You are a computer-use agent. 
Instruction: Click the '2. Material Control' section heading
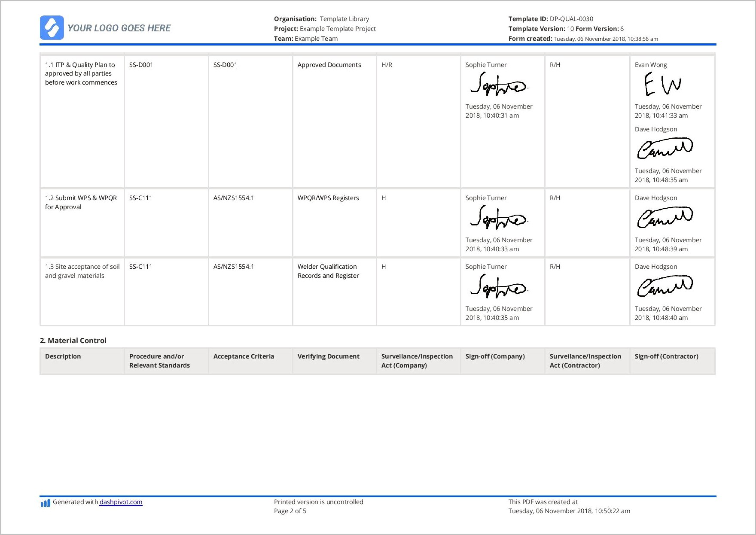pyautogui.click(x=73, y=340)
